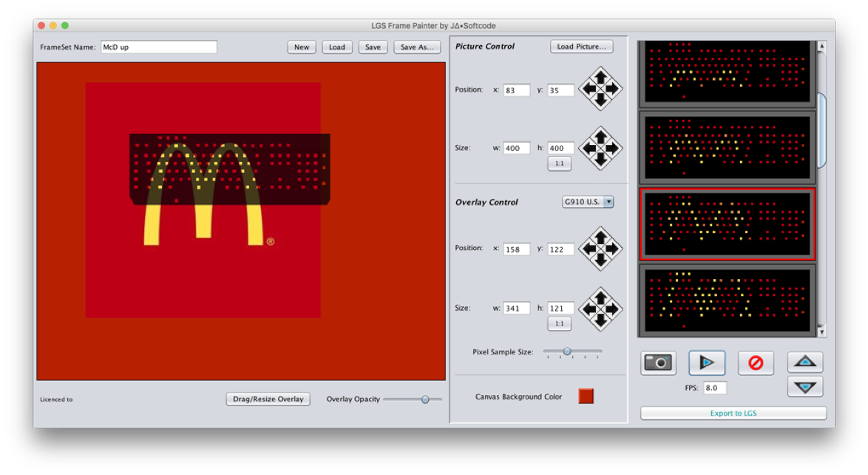Capture frame with the camera button
Image resolution: width=868 pixels, height=475 pixels.
(x=657, y=363)
